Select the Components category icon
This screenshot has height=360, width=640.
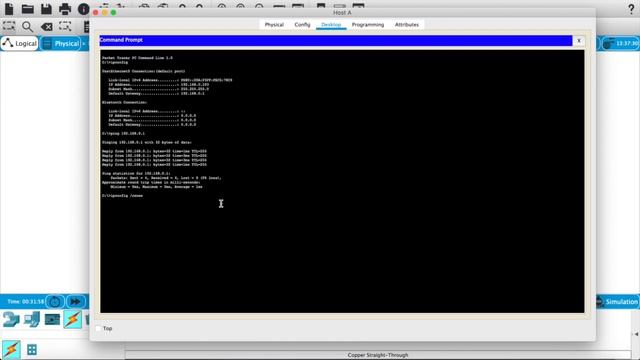[x=52, y=319]
